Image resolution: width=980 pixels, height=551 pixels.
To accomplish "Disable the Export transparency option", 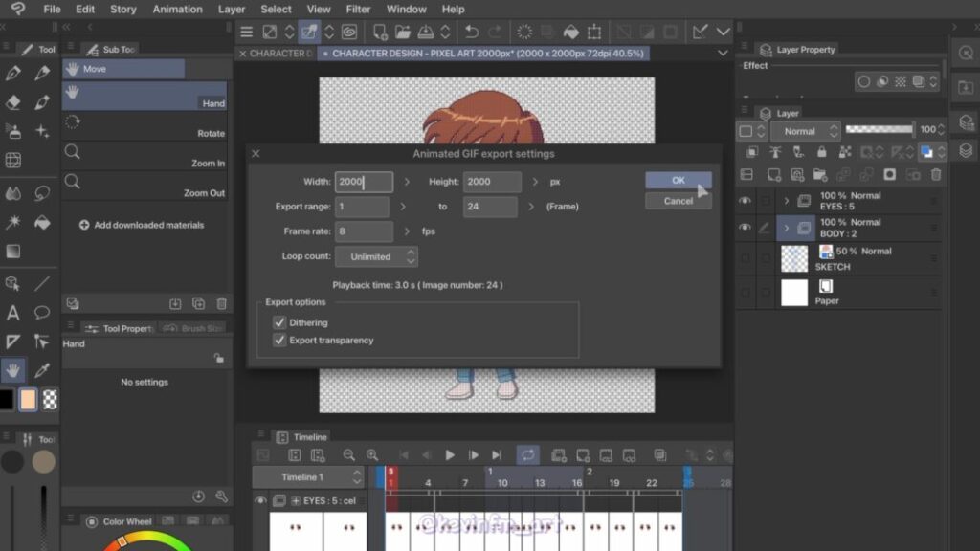I will tap(279, 341).
